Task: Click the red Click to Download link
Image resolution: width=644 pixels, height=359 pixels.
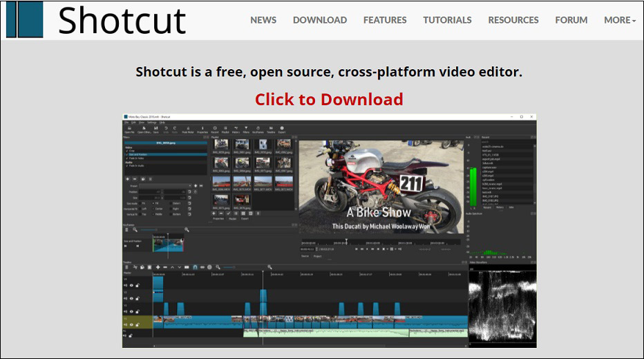Action: [x=329, y=99]
